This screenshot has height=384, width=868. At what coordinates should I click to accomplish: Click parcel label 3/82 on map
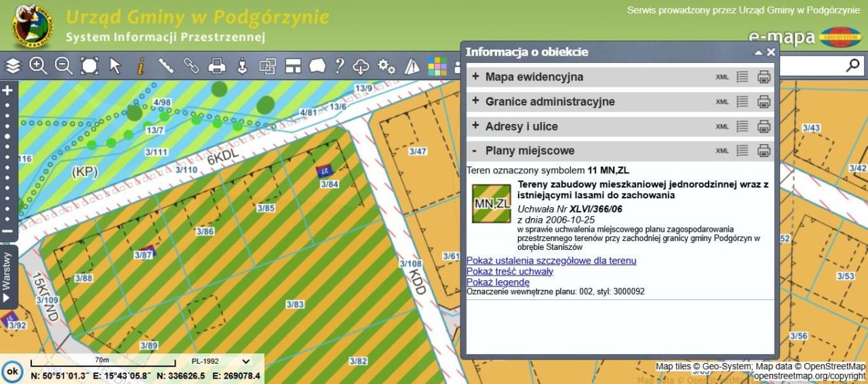coord(358,361)
